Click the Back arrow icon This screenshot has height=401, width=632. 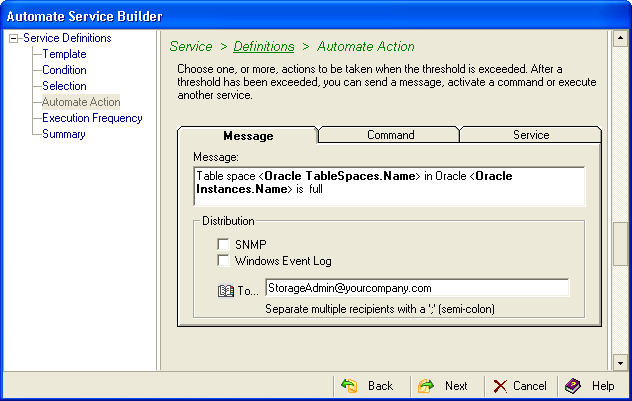coord(349,386)
